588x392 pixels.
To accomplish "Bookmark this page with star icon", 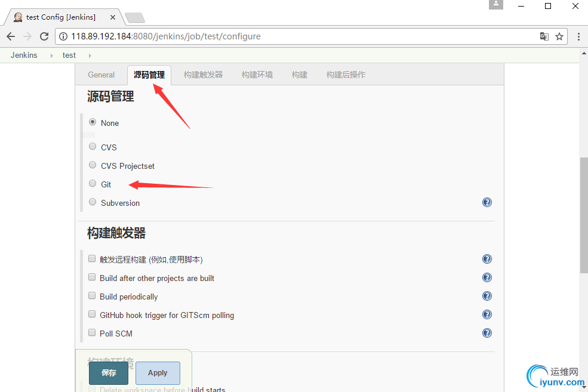I will coord(559,36).
